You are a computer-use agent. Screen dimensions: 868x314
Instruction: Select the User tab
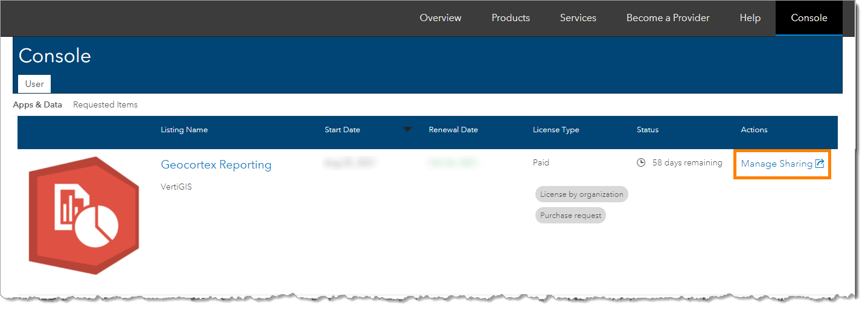click(x=34, y=84)
